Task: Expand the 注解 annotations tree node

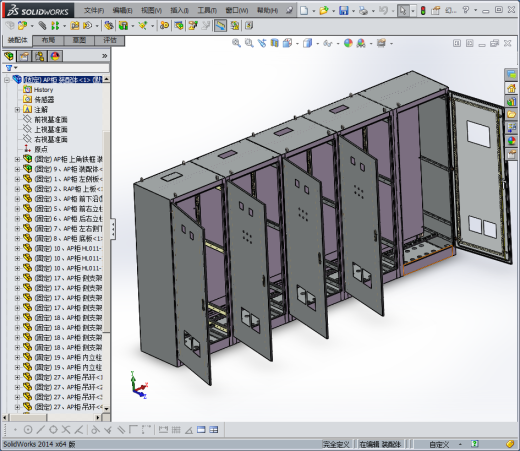Action: point(17,110)
